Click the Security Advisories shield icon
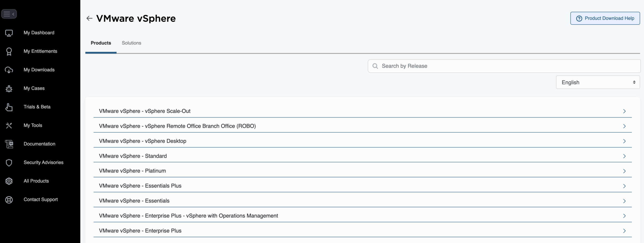Viewport: 644px width, 243px height. pos(9,162)
